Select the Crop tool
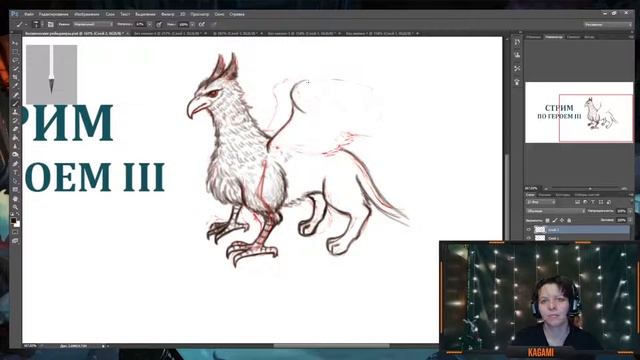Viewport: 640px width, 360px height. (x=15, y=77)
